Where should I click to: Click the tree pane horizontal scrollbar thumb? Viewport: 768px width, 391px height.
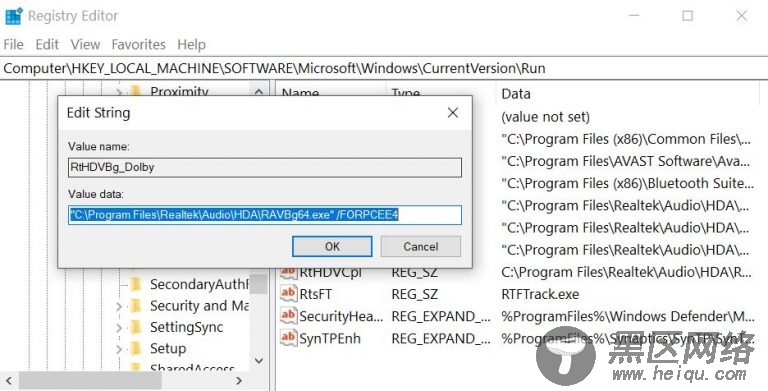(90, 380)
